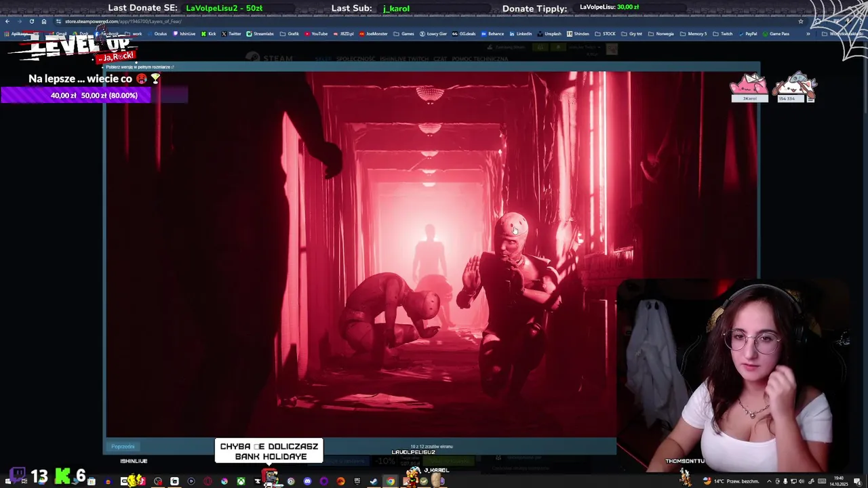Switch to Chrome on the taskbar
The width and height of the screenshot is (868, 488).
[391, 481]
